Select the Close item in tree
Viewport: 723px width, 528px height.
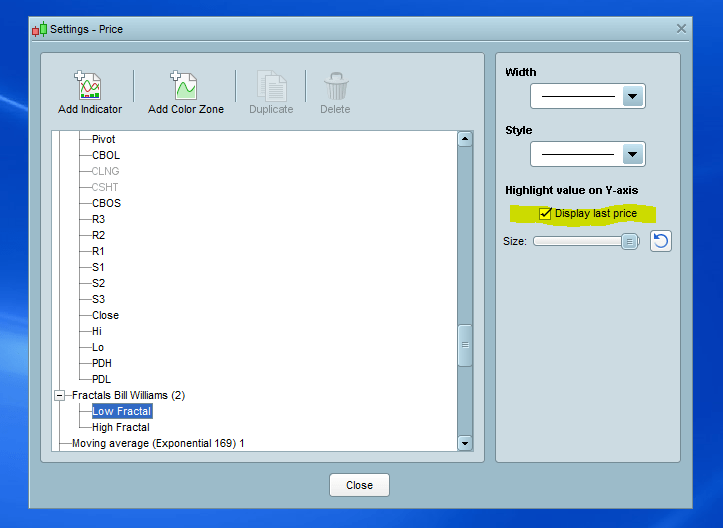(x=106, y=315)
